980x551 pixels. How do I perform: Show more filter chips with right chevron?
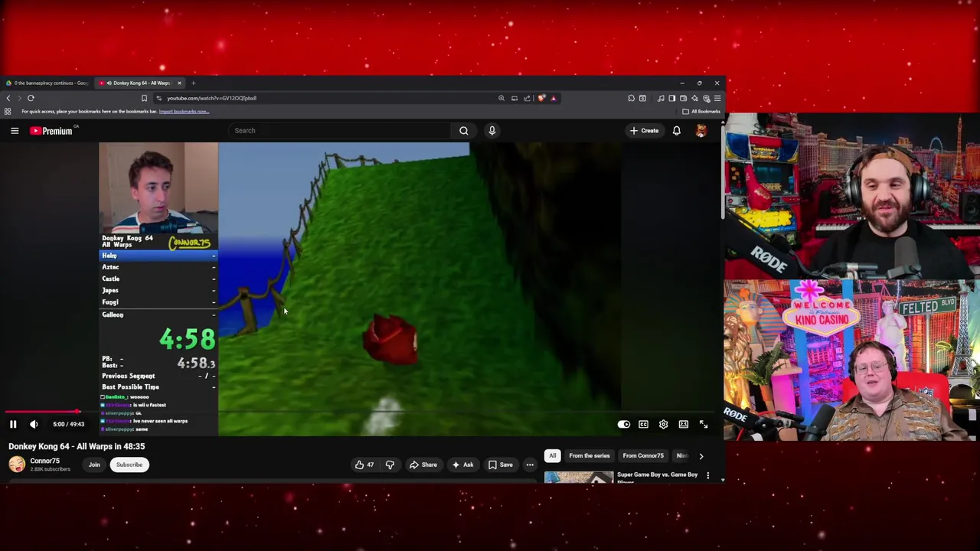coord(701,456)
